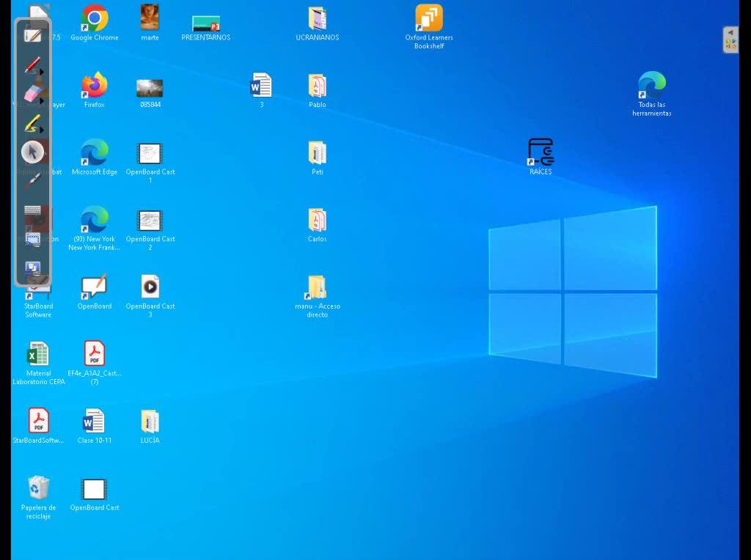Select the pink eraser tool
Viewport: 751px width, 560px height.
point(32,94)
